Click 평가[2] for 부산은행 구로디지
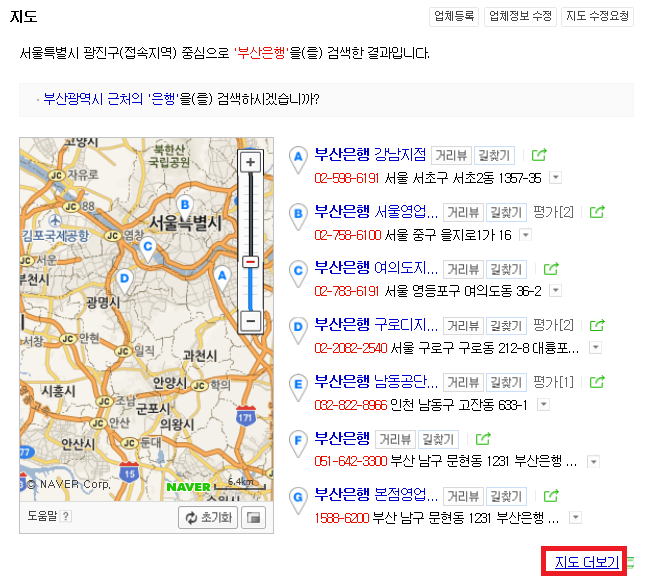The width and height of the screenshot is (645, 578). coord(553,325)
